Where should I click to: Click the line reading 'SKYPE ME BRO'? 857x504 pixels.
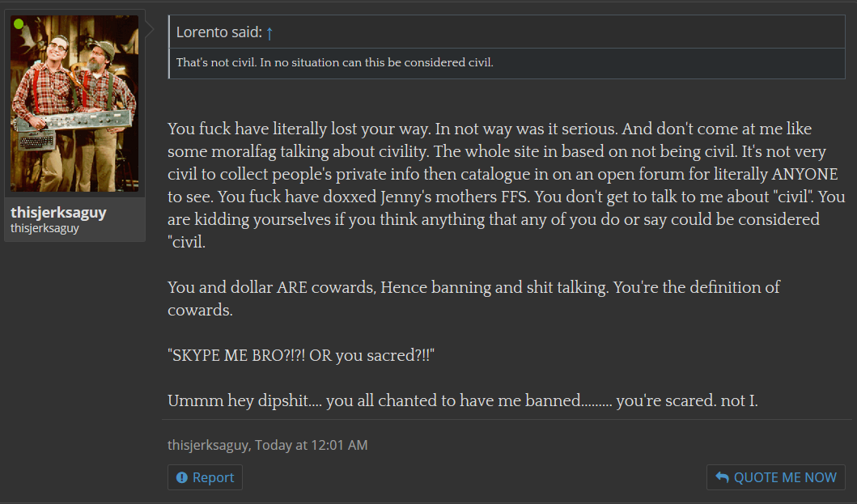point(301,355)
